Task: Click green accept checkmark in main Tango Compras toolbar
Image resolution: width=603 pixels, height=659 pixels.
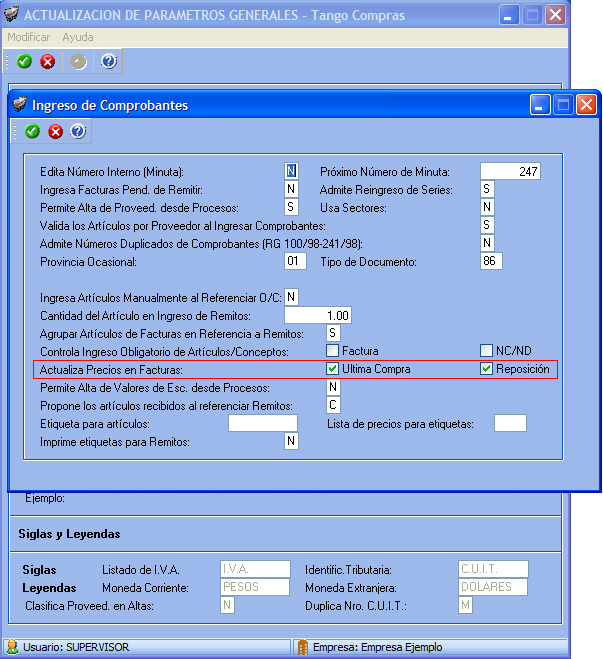Action: (24, 61)
